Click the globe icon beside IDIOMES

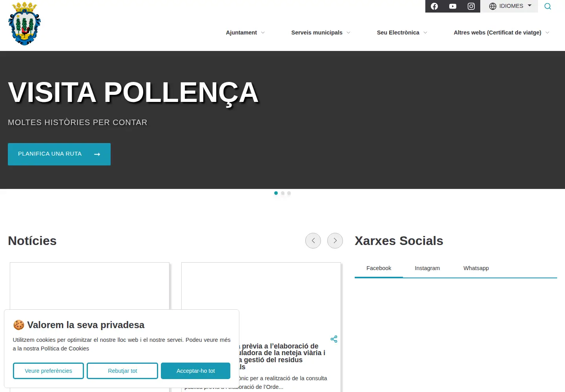[x=493, y=6]
